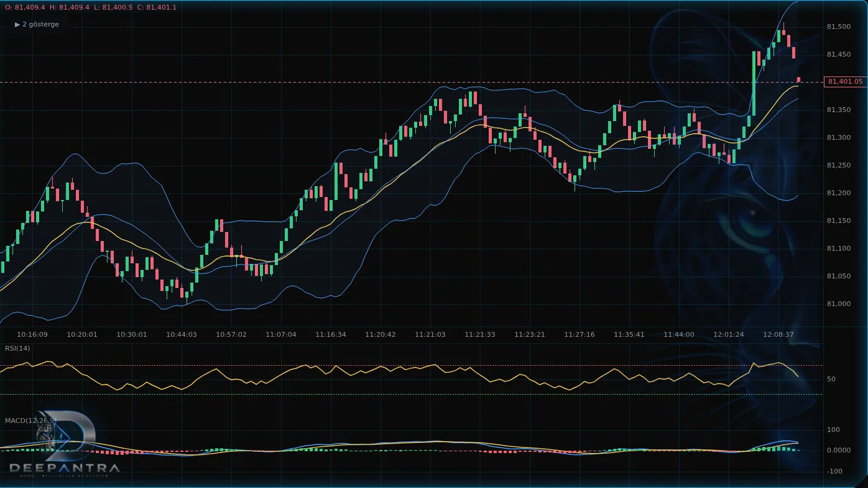Click the 81,250 price axis label

click(x=838, y=165)
